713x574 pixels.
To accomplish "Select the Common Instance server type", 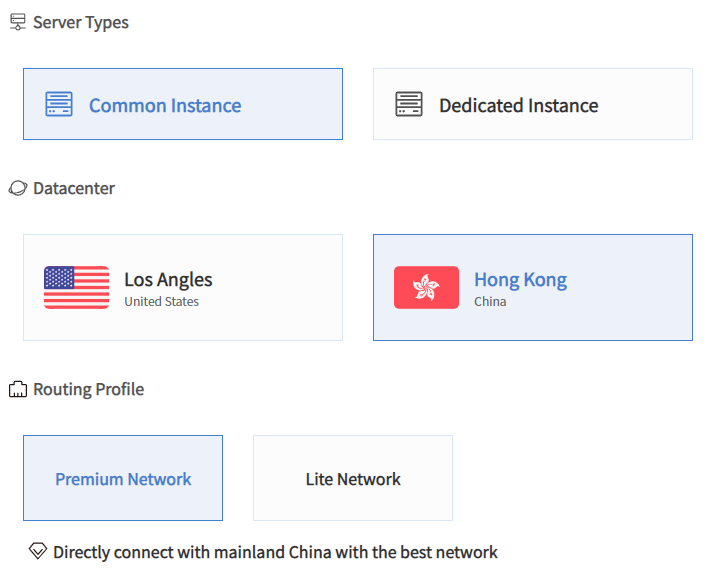I will (183, 104).
